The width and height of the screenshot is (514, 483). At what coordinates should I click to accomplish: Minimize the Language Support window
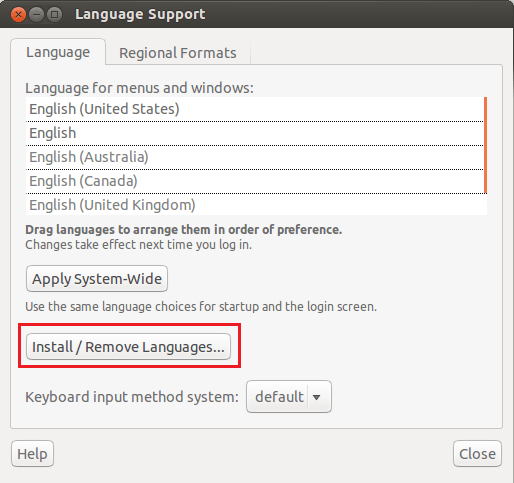(36, 14)
